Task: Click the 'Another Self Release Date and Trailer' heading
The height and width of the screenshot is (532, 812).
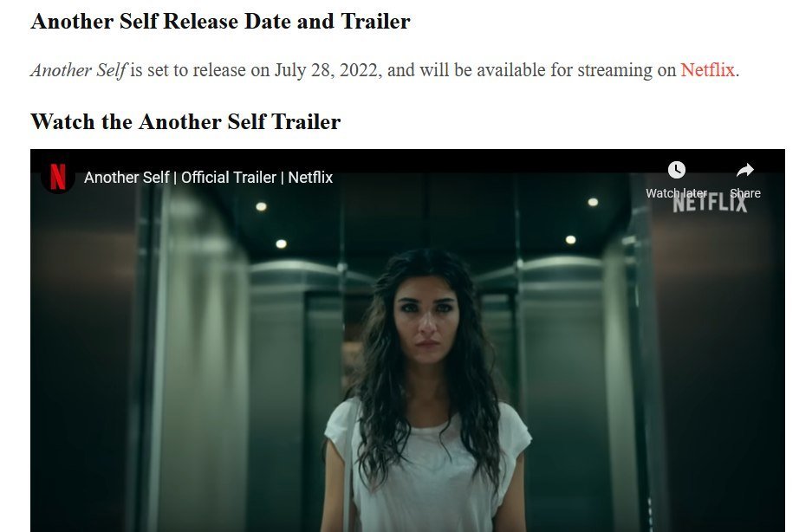Action: coord(221,22)
